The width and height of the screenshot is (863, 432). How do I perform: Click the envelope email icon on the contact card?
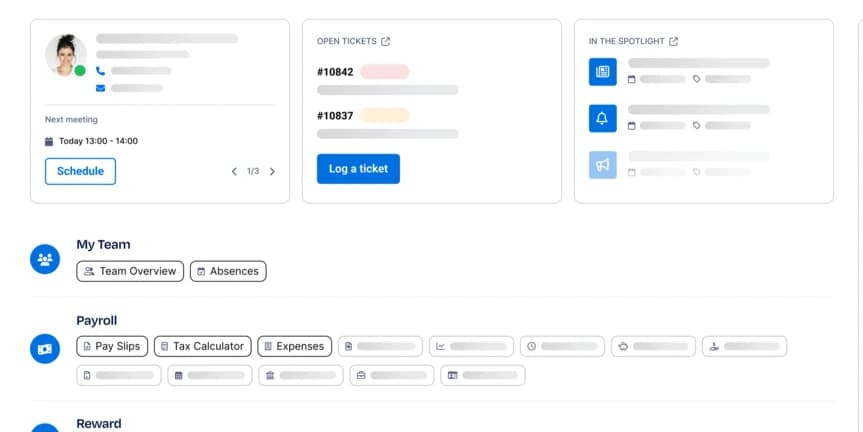[100, 88]
